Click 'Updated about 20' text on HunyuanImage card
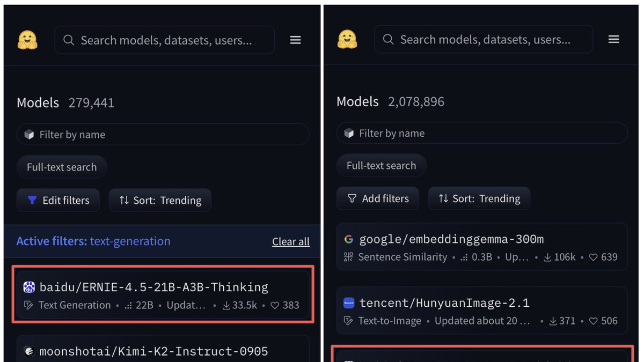 pos(482,321)
